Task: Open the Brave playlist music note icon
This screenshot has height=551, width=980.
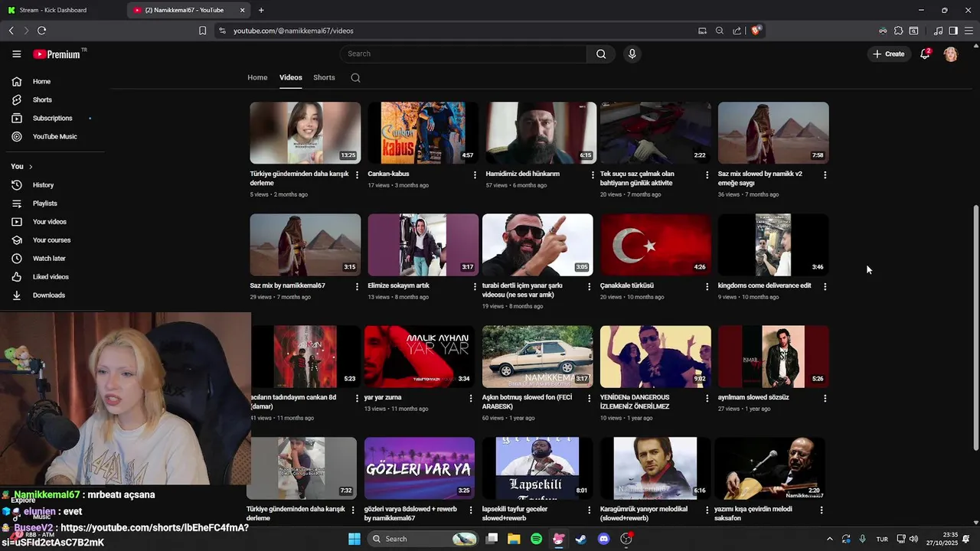Action: [938, 31]
